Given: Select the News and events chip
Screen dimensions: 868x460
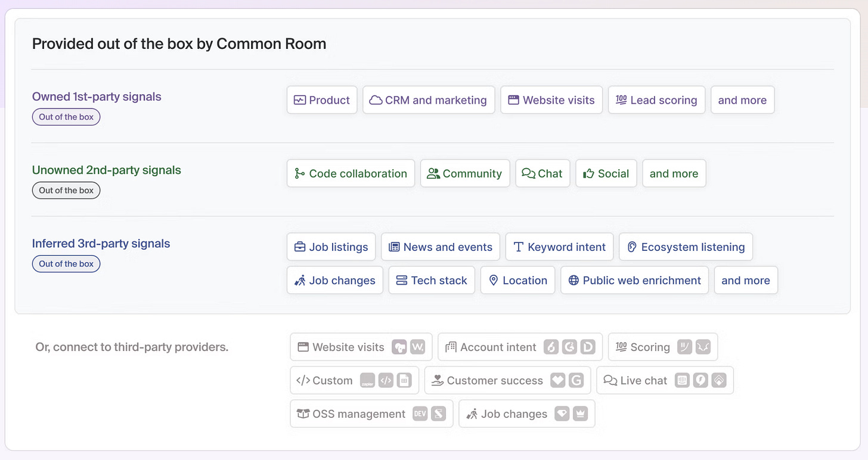Looking at the screenshot, I should click(441, 247).
